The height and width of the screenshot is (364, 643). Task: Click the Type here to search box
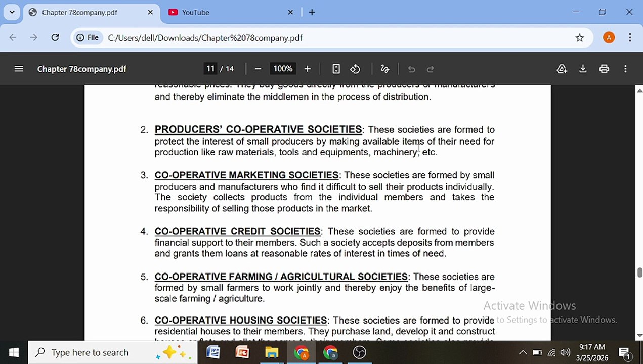click(112, 352)
